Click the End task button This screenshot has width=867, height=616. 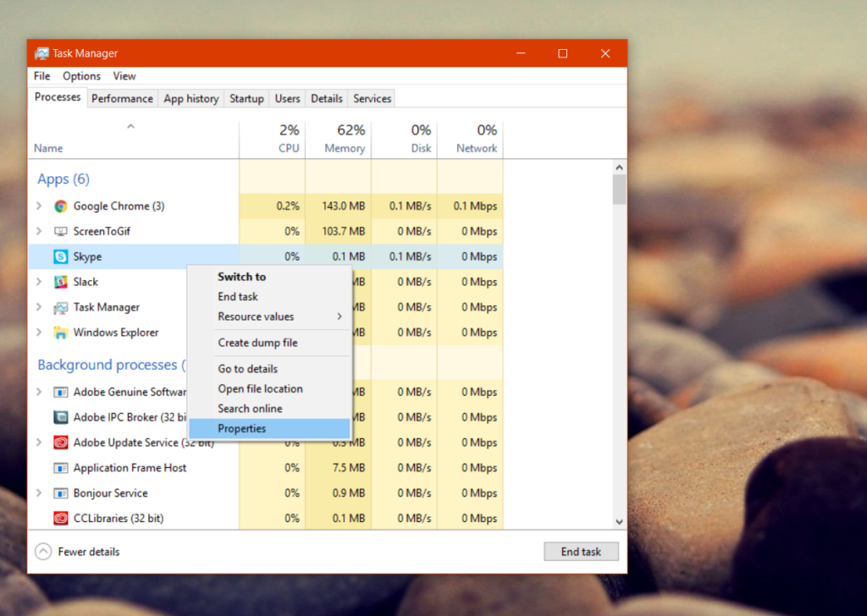[x=581, y=551]
